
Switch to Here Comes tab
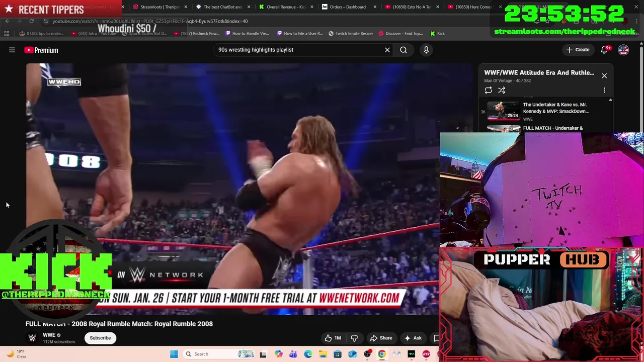[x=473, y=7]
